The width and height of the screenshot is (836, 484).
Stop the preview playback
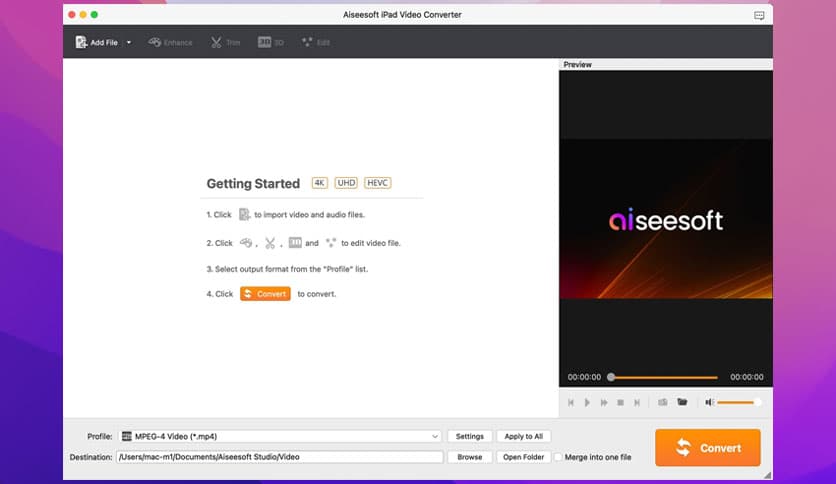click(x=620, y=402)
